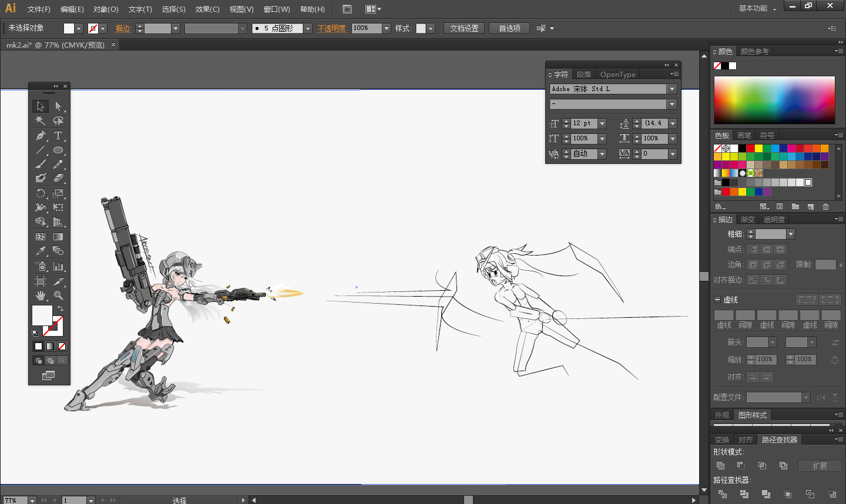Click swap fill and stroke arrows
This screenshot has width=846, height=504.
[61, 308]
